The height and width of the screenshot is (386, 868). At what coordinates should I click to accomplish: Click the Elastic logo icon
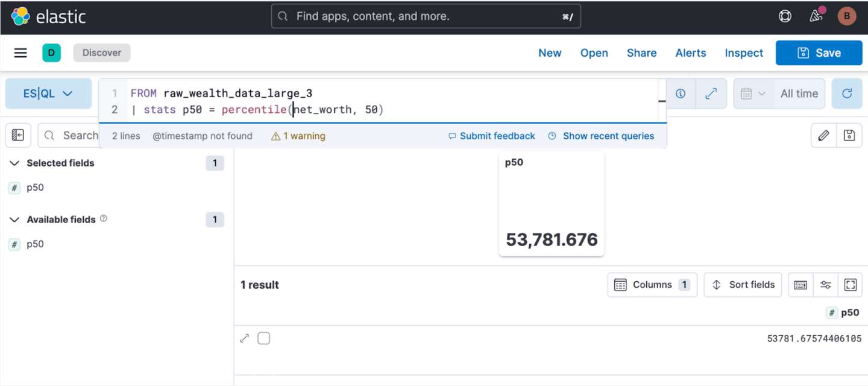[x=20, y=17]
